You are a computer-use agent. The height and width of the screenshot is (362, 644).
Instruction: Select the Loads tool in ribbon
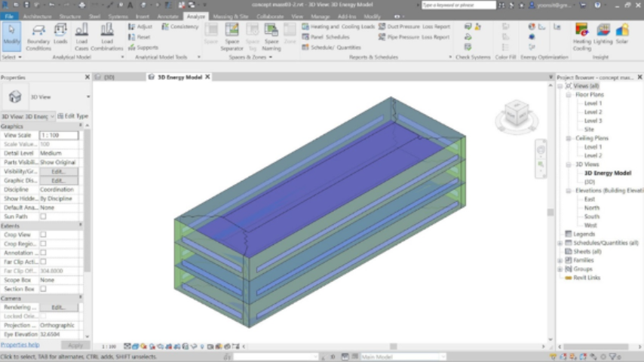(60, 32)
